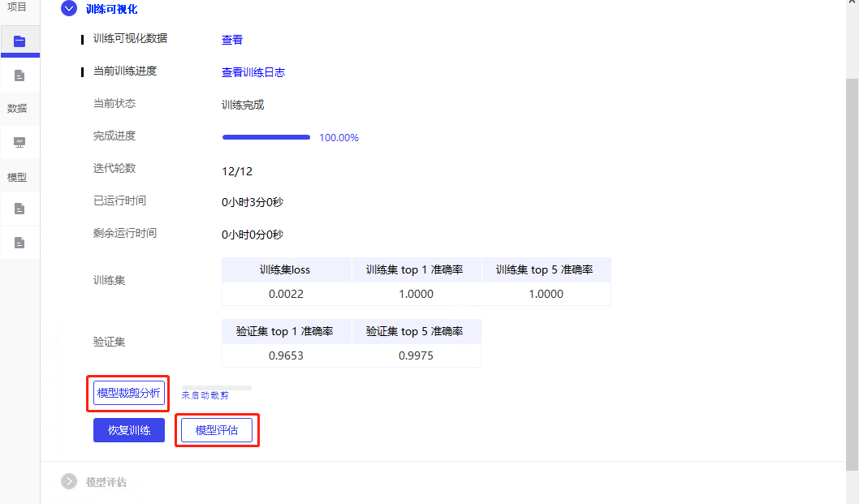The height and width of the screenshot is (504, 859).
Task: Select the 数据 label in left sidebar
Action: point(17,109)
